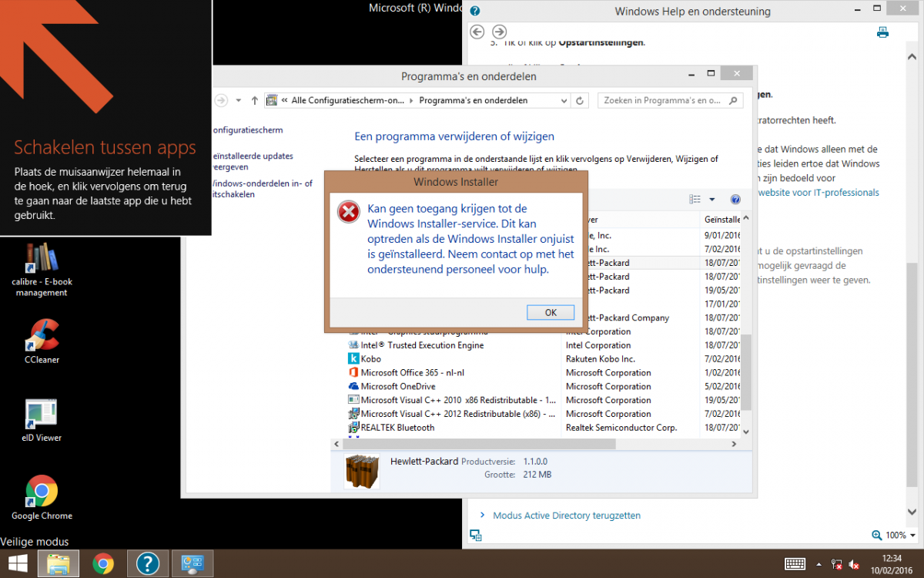924x578 pixels.
Task: Click the Kobo program icon
Action: pyautogui.click(x=353, y=359)
